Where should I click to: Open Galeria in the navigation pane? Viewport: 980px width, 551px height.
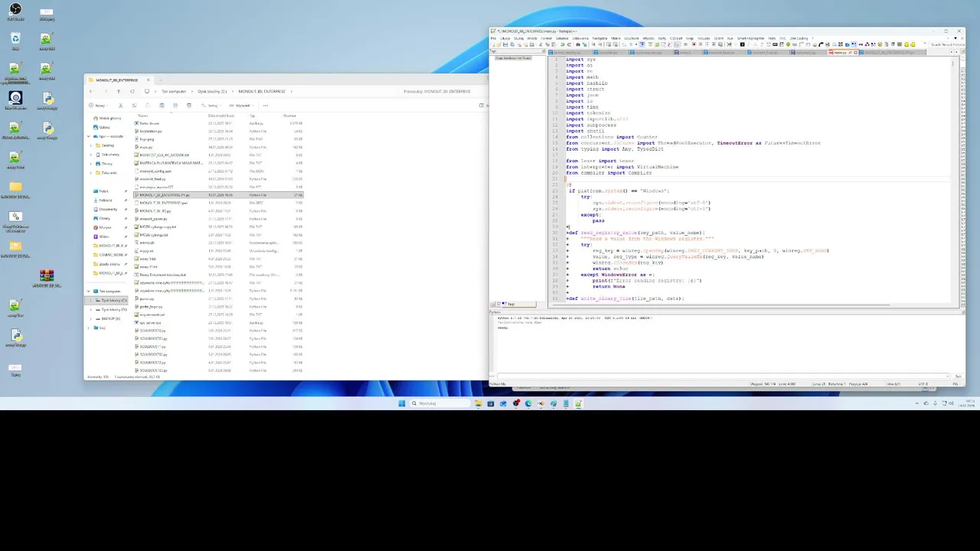[x=105, y=127]
